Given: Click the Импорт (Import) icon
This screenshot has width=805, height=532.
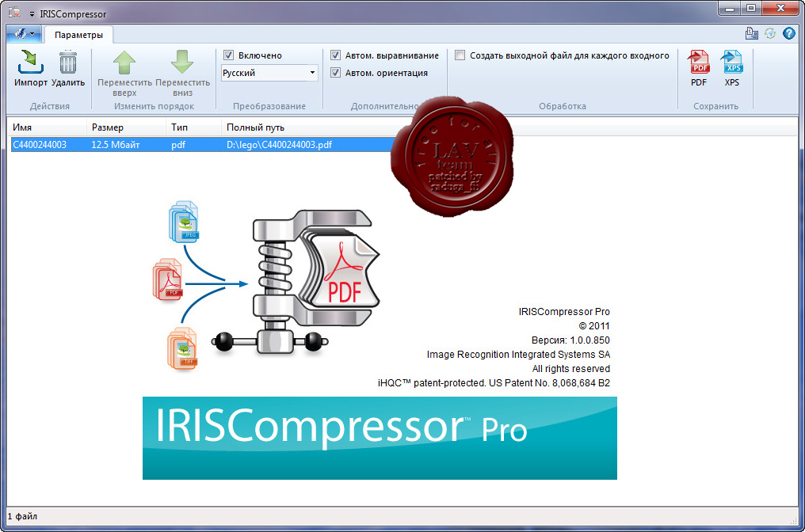Looking at the screenshot, I should click(x=30, y=62).
